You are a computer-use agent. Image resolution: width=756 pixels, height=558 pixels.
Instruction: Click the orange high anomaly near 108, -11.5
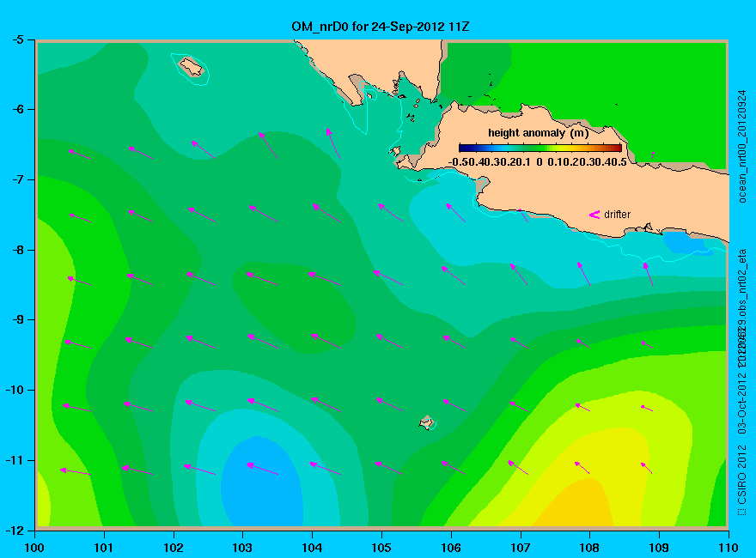tap(574, 504)
